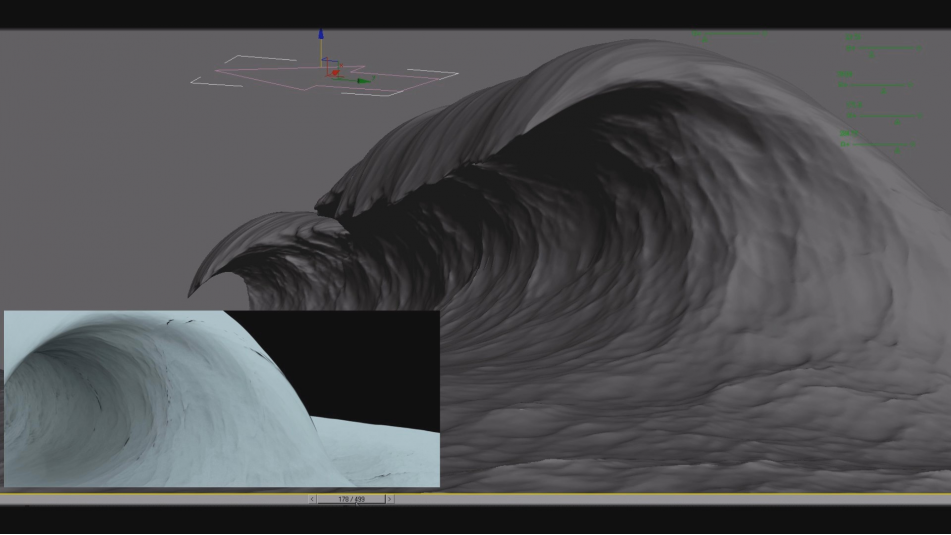Toggle the plus box on the leftmost green slider
The height and width of the screenshot is (535, 951).
tap(695, 35)
